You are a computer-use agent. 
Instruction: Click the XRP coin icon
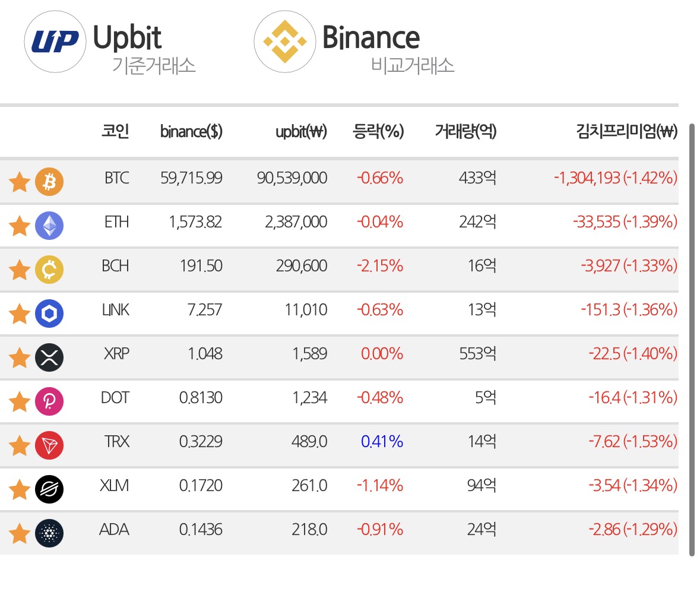point(49,357)
